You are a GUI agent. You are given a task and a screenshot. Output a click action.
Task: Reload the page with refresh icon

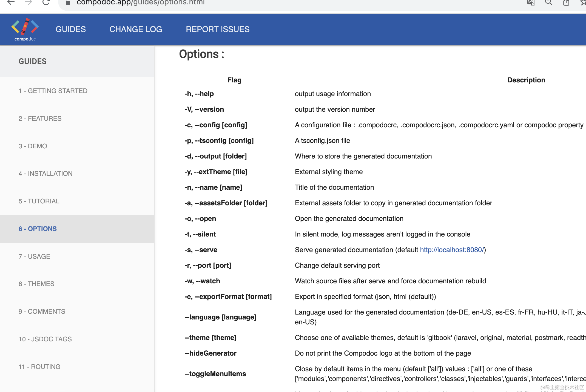[x=46, y=2]
